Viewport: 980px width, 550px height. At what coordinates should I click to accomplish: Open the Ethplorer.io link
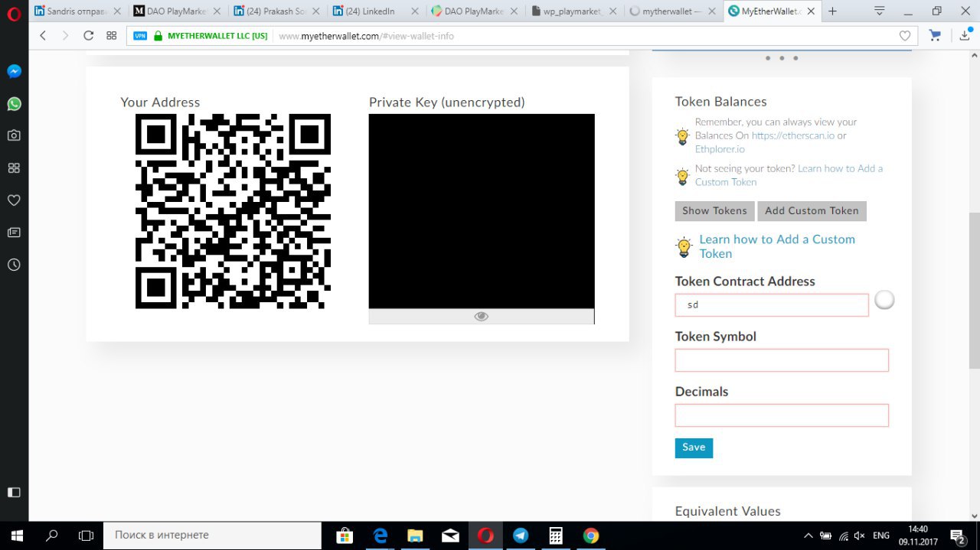(720, 149)
